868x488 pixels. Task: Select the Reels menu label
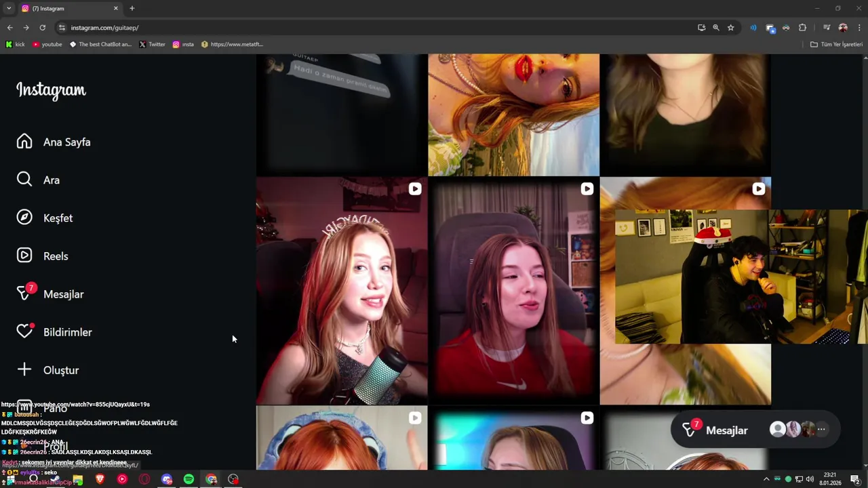[56, 256]
